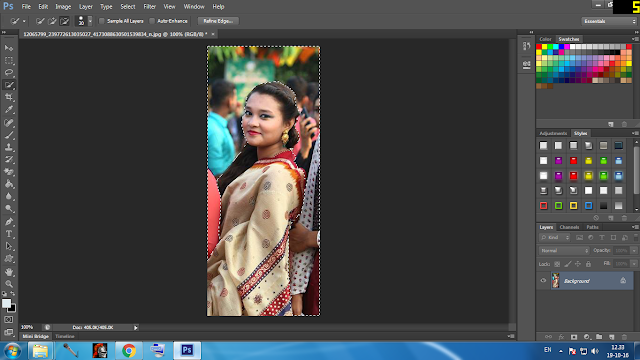Open the Opacity value dropdown
This screenshot has height=360, width=640.
pos(634,251)
